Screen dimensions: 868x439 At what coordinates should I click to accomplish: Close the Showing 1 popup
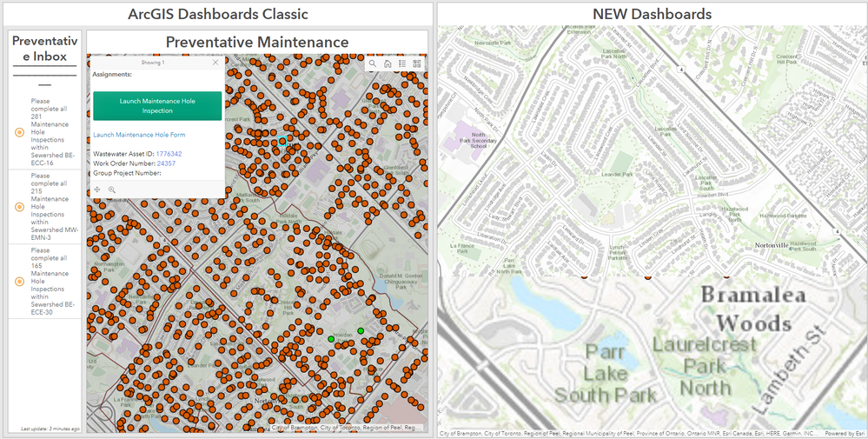pos(215,63)
